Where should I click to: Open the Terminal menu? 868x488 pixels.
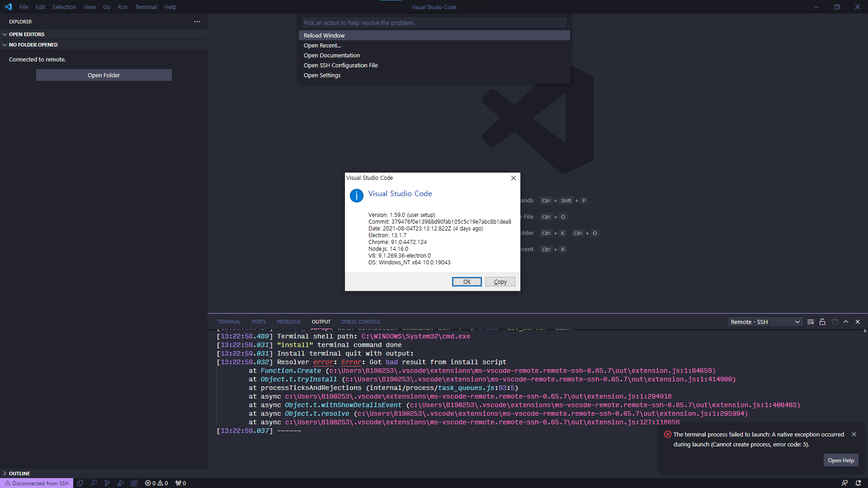[146, 7]
